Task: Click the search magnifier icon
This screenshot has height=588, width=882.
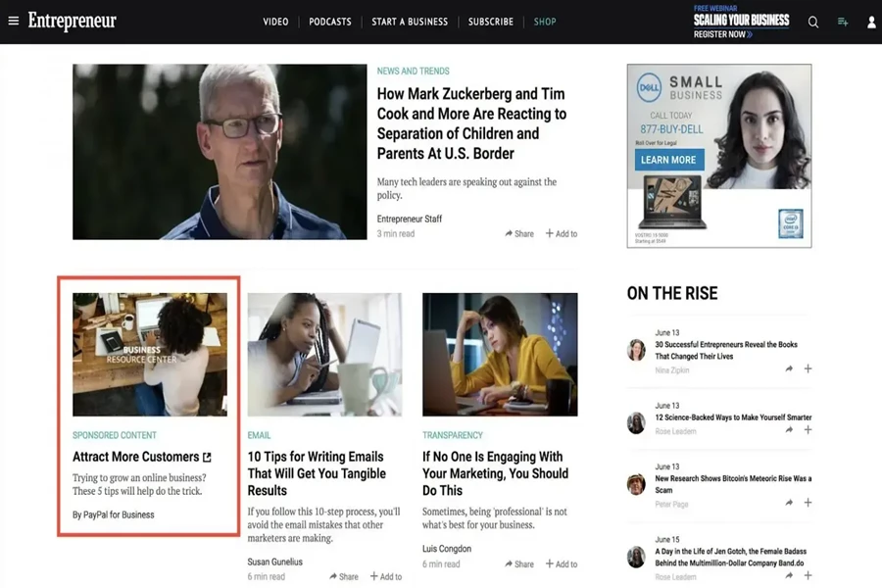Action: 812,22
